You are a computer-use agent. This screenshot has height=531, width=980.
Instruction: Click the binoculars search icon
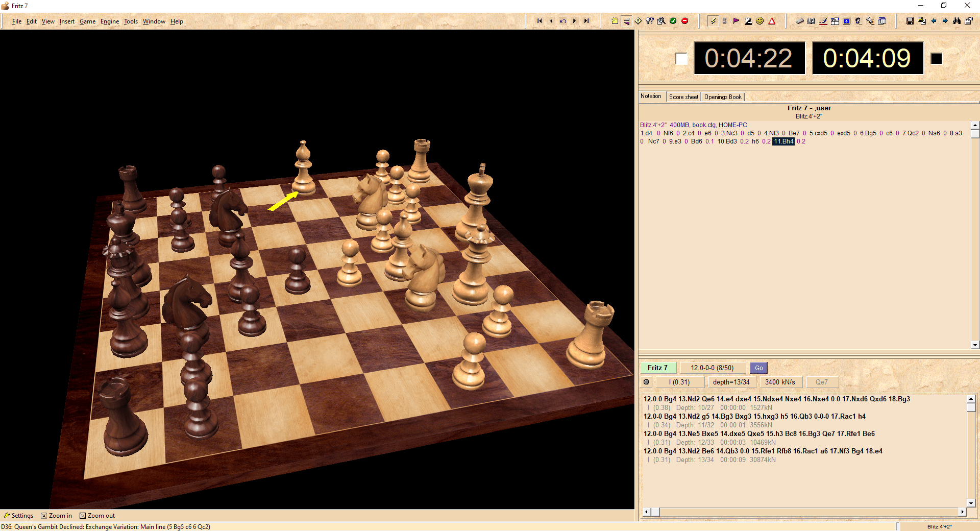click(957, 21)
